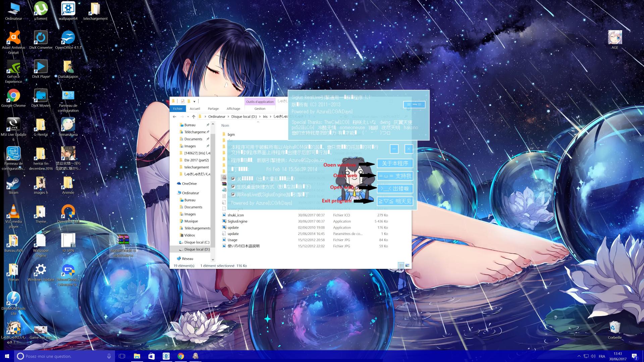Open the wallpaper64 desktop icon

click(68, 11)
